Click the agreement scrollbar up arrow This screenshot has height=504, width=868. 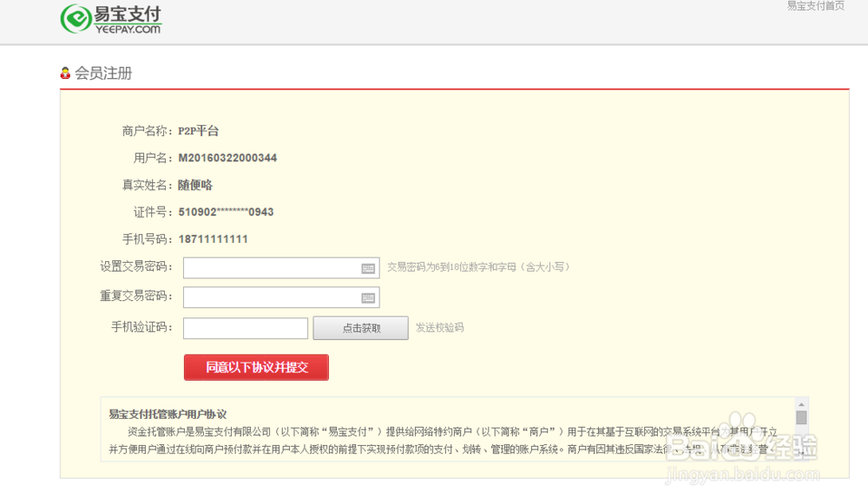tap(801, 404)
